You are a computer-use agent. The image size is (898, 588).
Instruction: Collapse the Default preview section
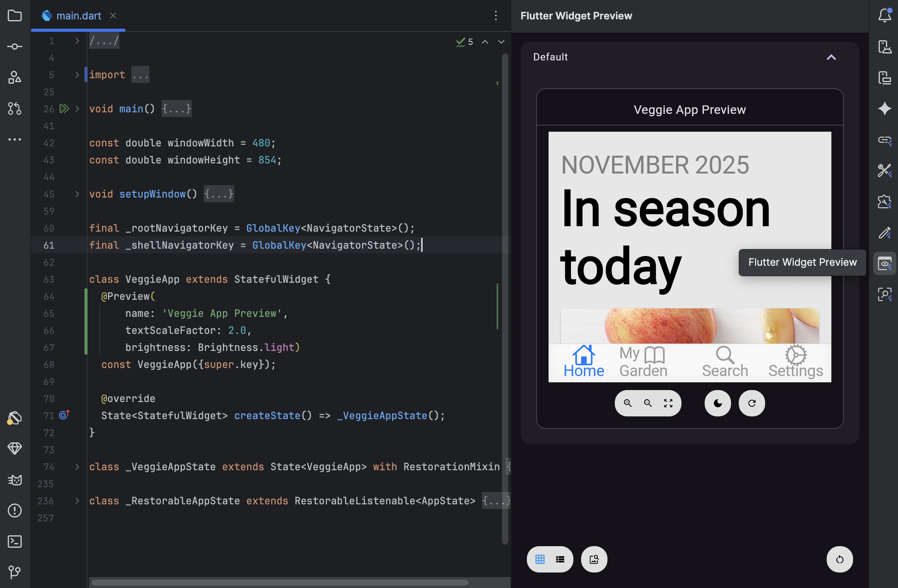(x=832, y=57)
